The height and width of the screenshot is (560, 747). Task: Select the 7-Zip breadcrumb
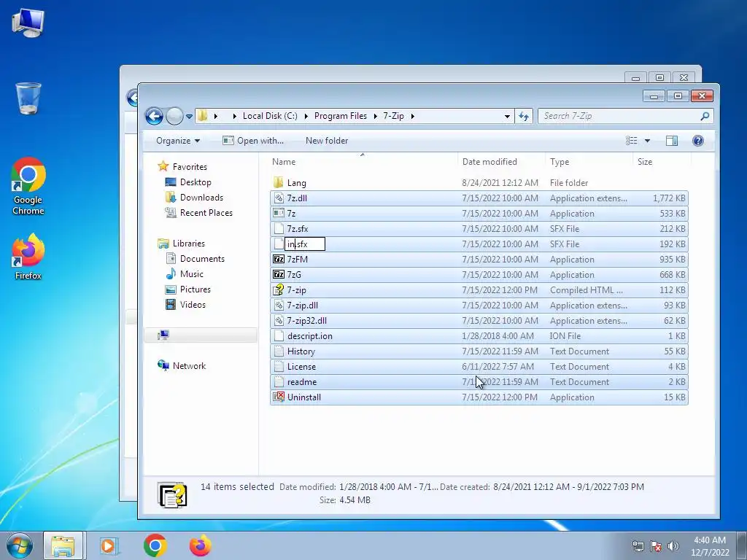tap(393, 116)
